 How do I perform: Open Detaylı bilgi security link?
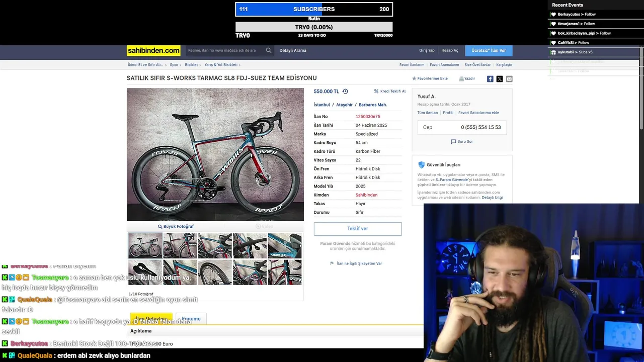[x=492, y=198]
